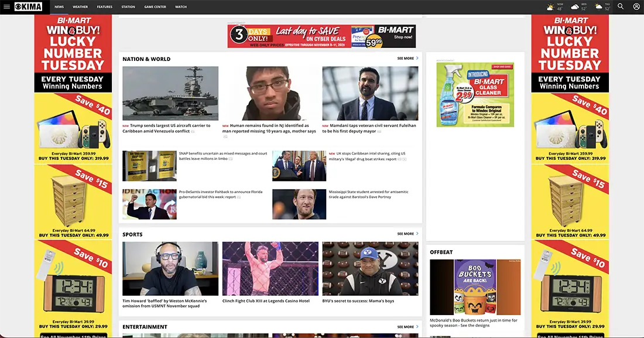Viewport: 644px width, 338px height.
Task: Read Pro-DeSantis investor Fishback headline
Action: 221,194
